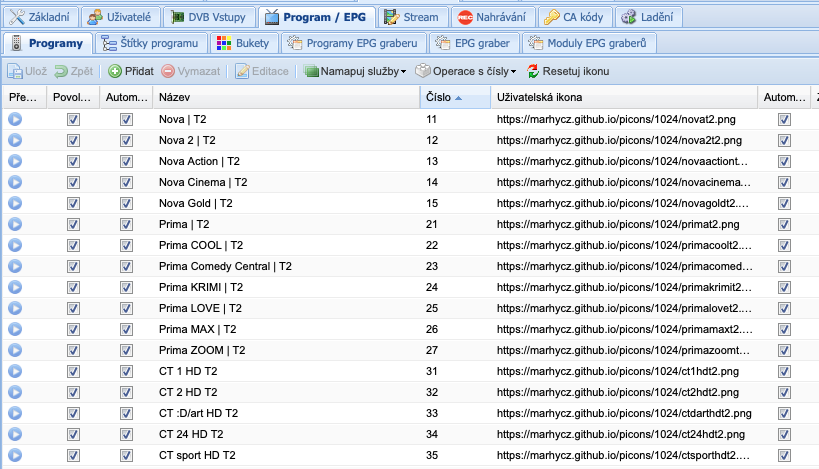Sort by the Číslo column header
Screen dimensions: 819x469
click(x=454, y=98)
